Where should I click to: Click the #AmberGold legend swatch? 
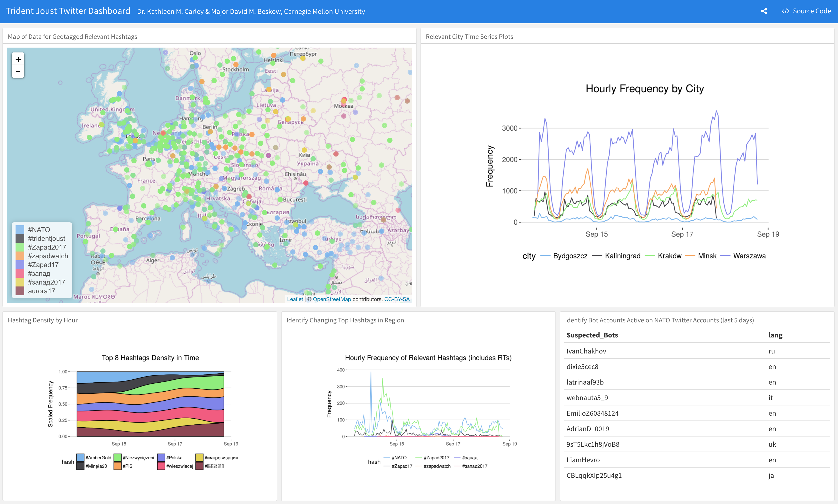80,457
